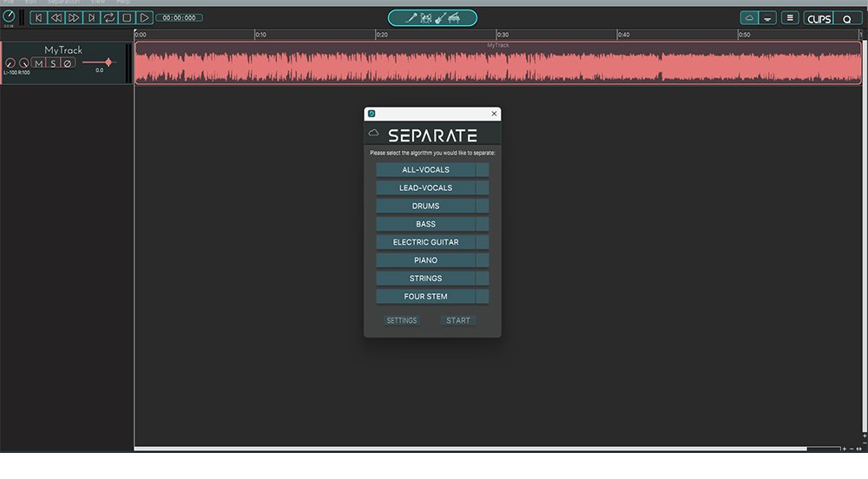Viewport: 868px width, 479px height.
Task: Click the small box beside FOUR STEM
Action: tap(482, 297)
